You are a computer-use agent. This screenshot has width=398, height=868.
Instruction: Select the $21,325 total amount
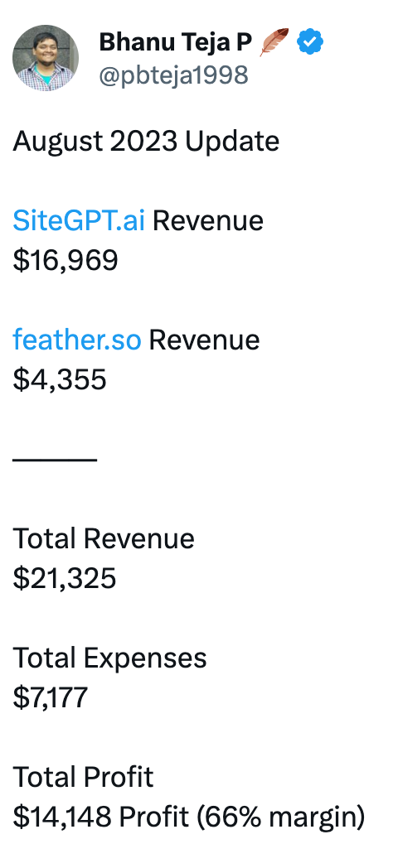65,578
